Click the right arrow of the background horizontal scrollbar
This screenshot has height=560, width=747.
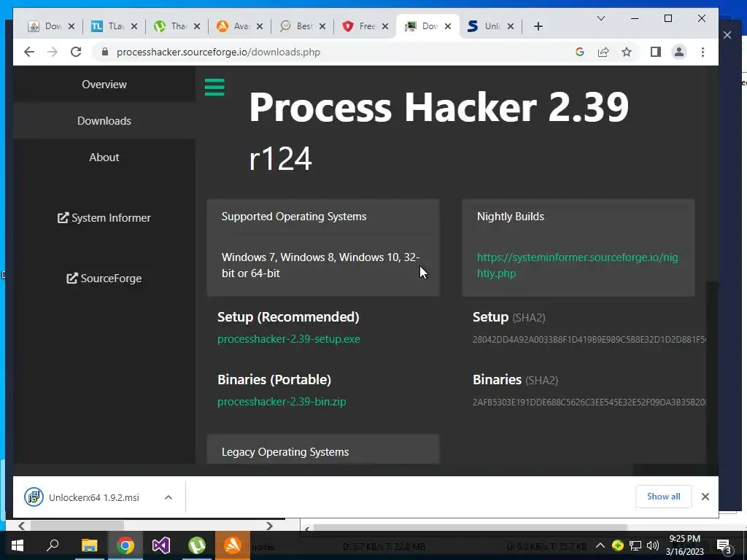point(270,526)
